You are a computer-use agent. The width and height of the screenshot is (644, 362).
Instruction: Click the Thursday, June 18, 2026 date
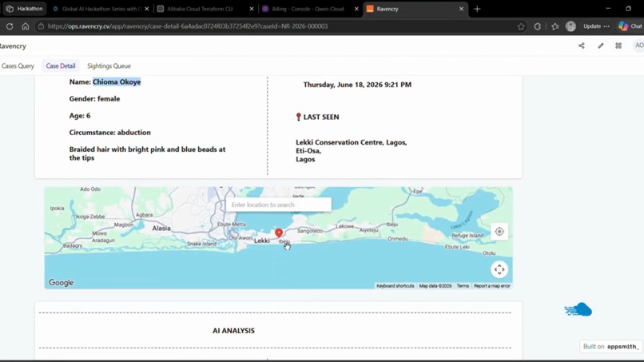point(357,85)
